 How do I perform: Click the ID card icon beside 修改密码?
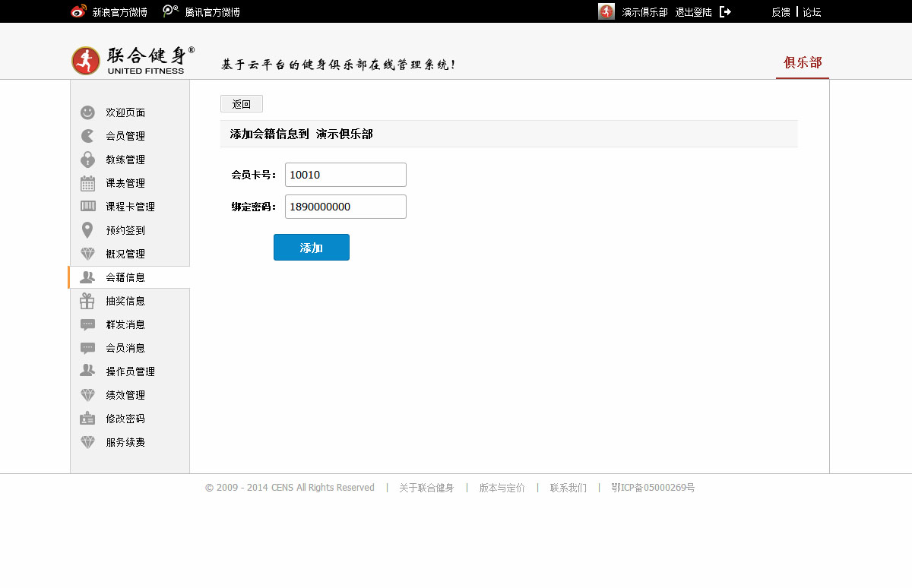click(87, 419)
